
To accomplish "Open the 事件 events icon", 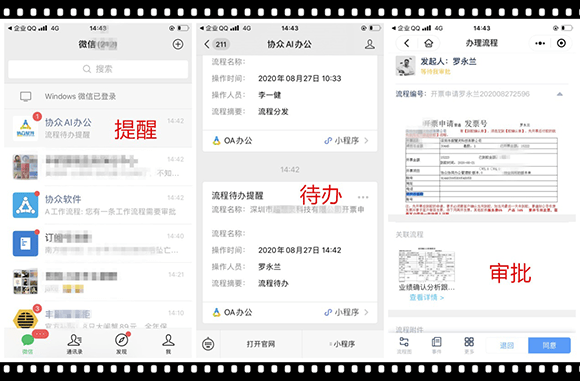I will 436,345.
